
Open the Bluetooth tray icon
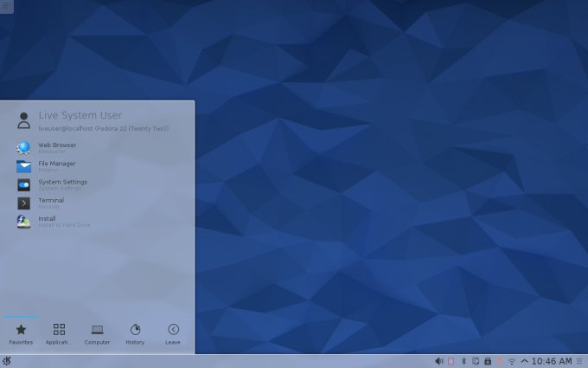(x=463, y=361)
